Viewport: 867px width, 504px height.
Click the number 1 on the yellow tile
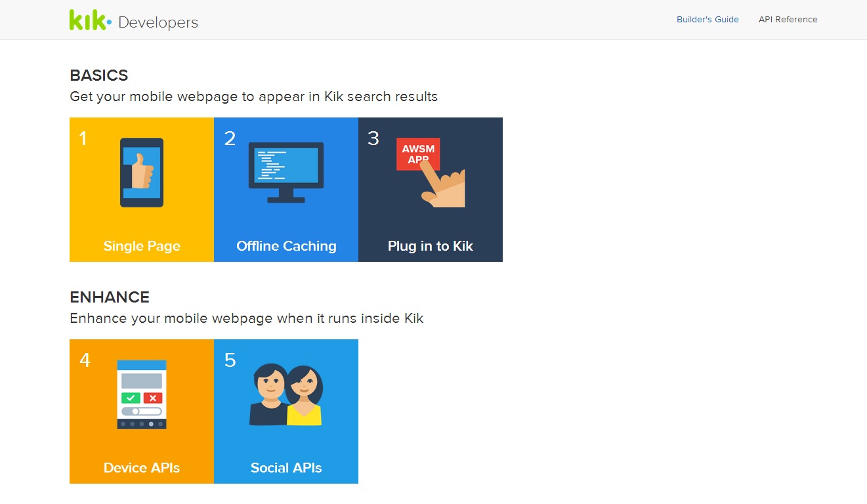coord(83,138)
